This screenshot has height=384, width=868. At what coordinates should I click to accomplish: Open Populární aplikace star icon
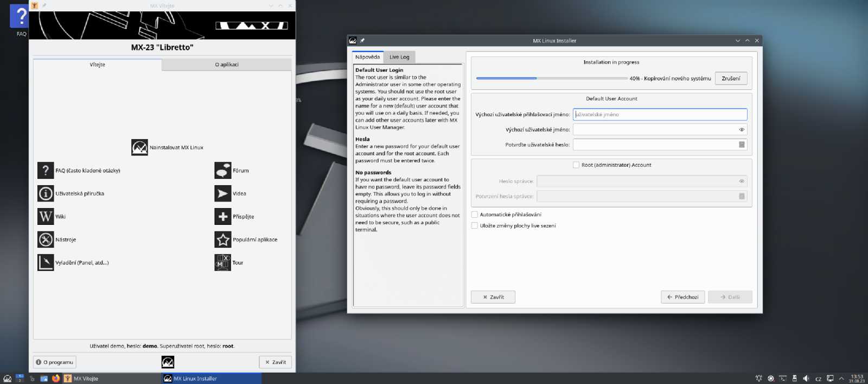[223, 240]
